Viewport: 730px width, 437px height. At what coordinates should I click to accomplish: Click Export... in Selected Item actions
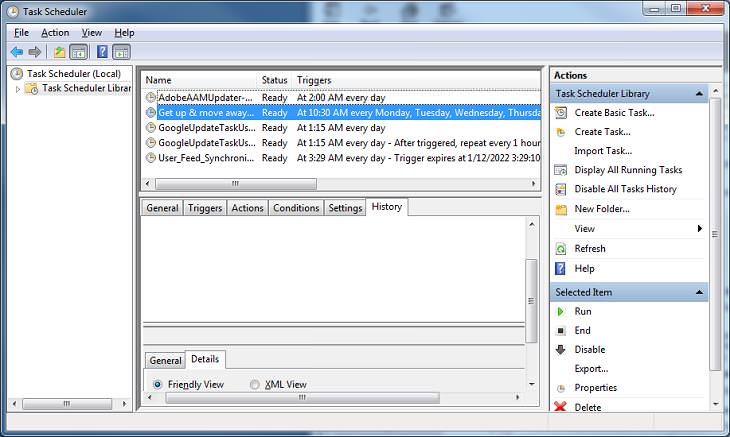(x=591, y=369)
